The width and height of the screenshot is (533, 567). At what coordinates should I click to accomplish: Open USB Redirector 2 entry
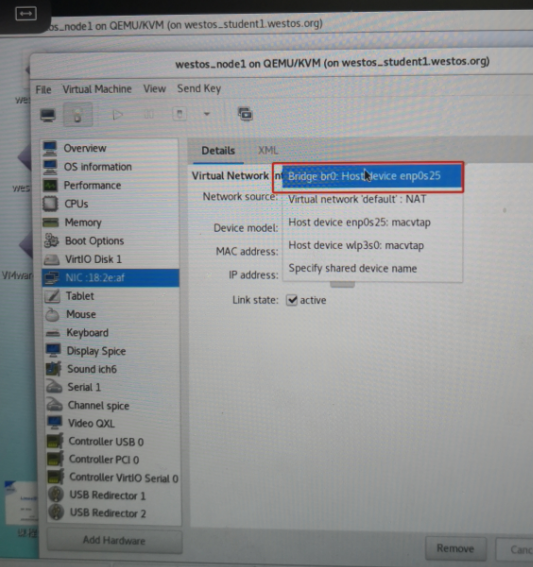[114, 513]
